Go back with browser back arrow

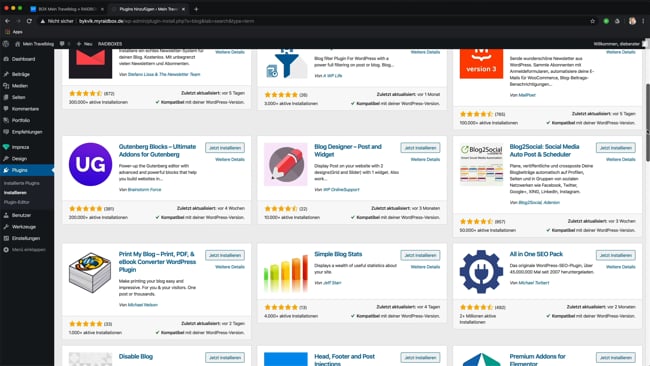coord(7,21)
